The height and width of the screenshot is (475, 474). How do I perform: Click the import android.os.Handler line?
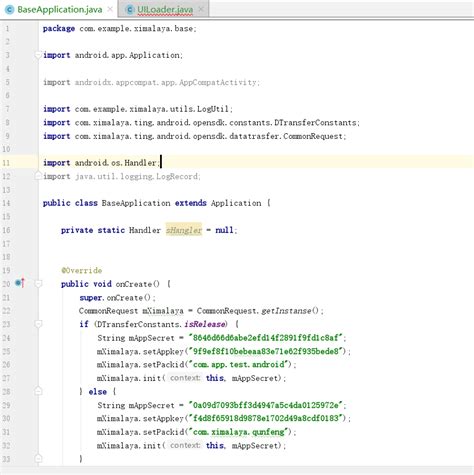(101, 163)
